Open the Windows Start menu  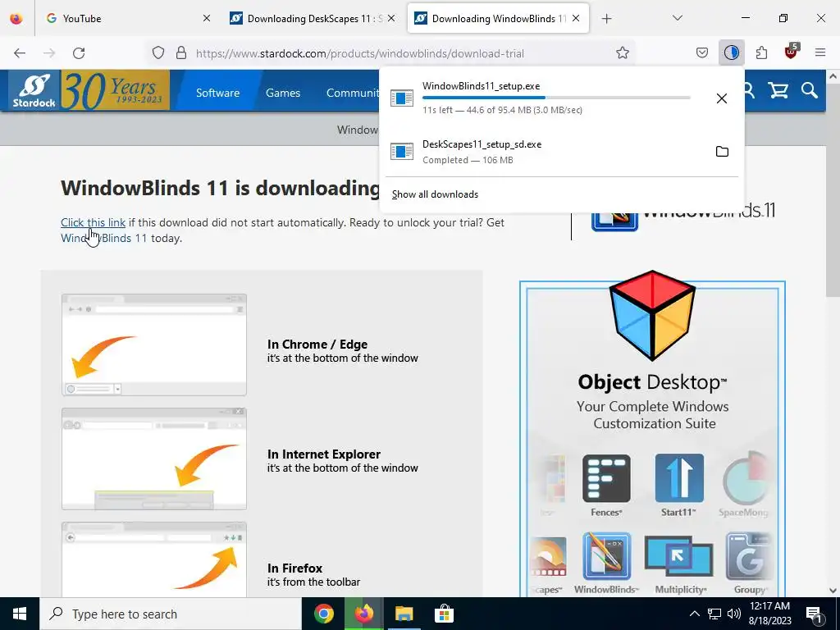pos(20,614)
